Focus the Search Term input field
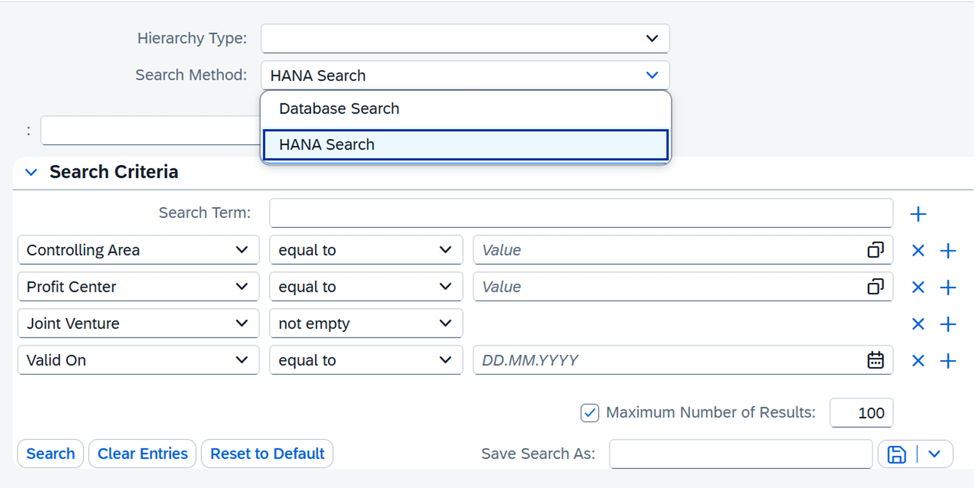 tap(580, 213)
